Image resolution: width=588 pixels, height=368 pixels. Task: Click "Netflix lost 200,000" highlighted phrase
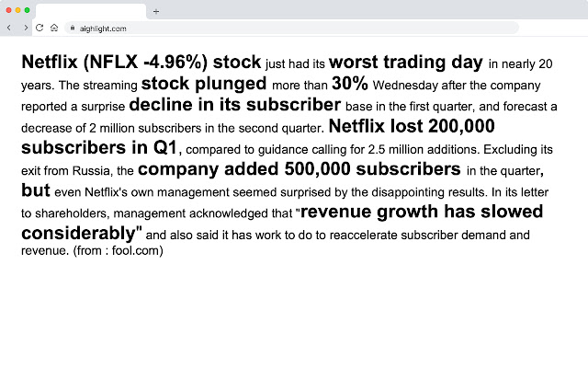pyautogui.click(x=412, y=126)
